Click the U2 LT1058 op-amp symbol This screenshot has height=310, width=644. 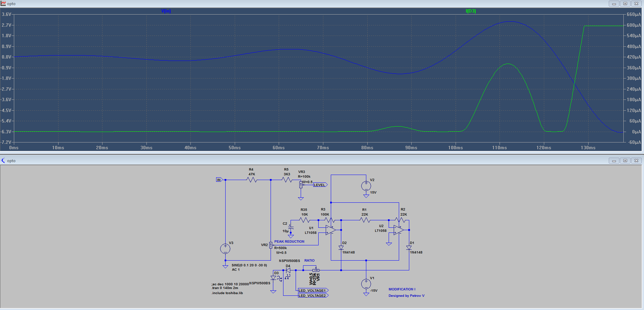tap(398, 230)
